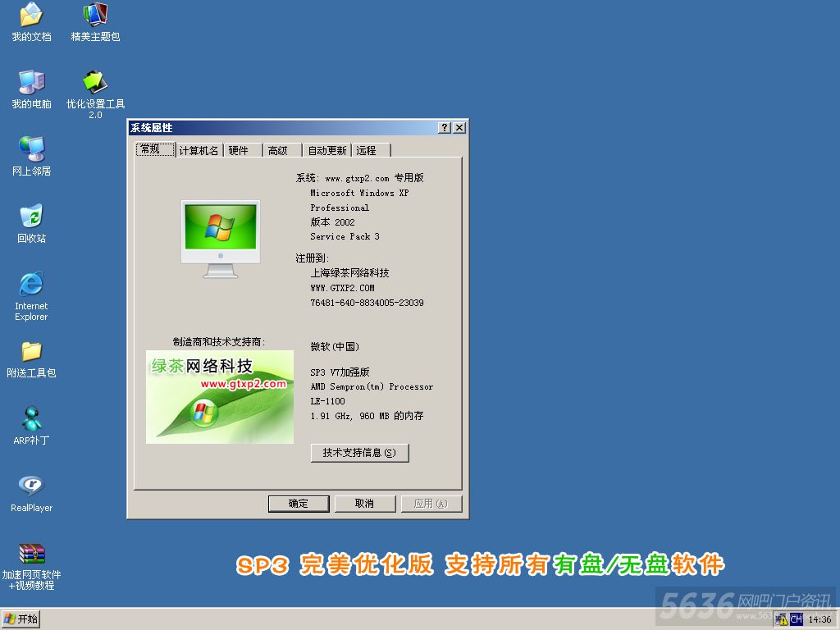840x630 pixels.
Task: Open the 硬件 tab
Action: point(242,151)
